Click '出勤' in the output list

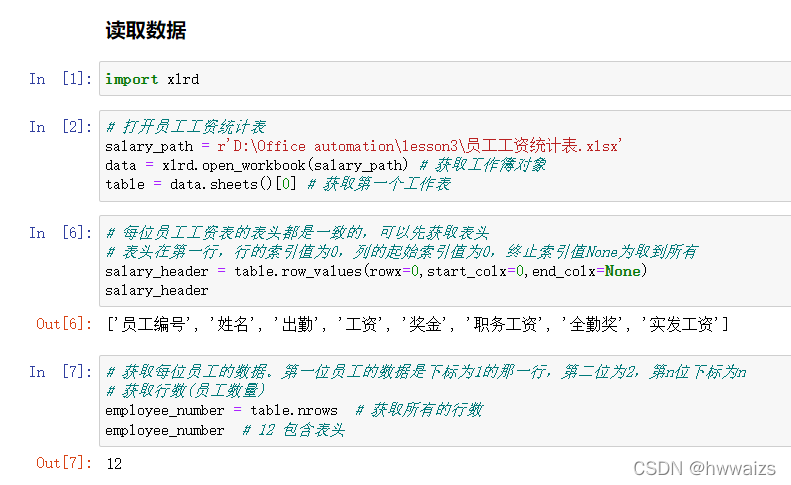pos(297,324)
